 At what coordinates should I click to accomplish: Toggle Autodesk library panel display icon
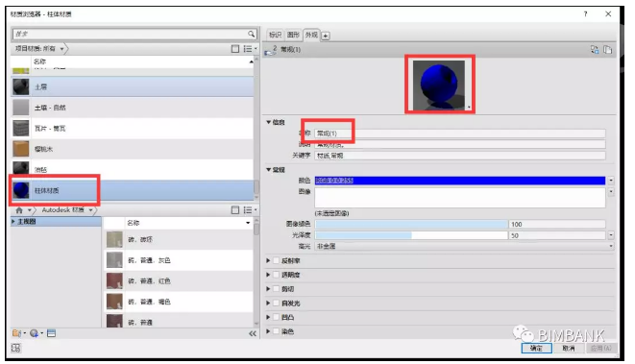click(235, 210)
